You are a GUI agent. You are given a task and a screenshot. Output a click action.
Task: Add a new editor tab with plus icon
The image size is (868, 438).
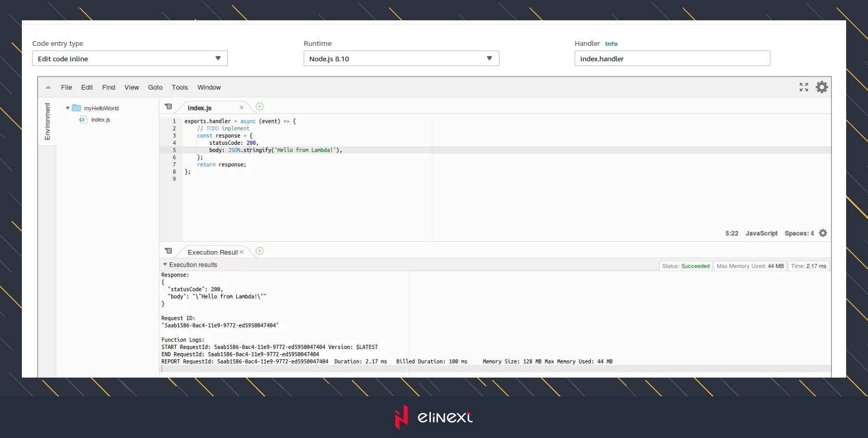point(260,107)
